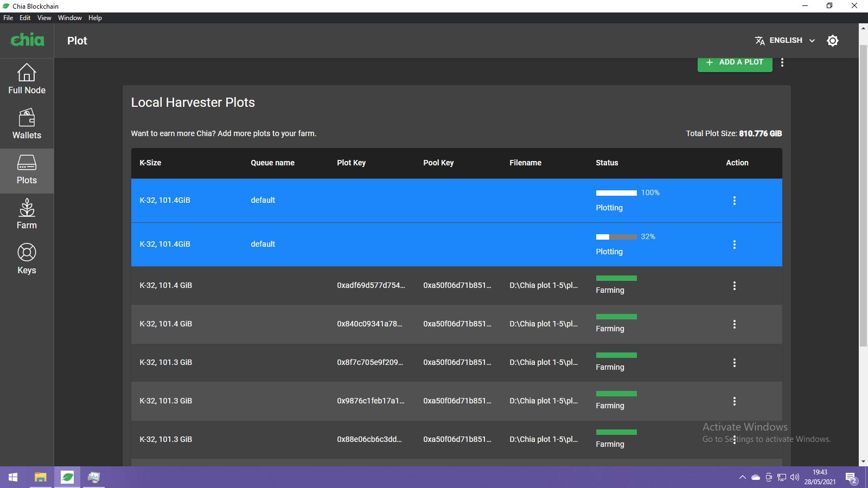
Task: Click plot key 0xadf69d577d754…
Action: (x=371, y=285)
